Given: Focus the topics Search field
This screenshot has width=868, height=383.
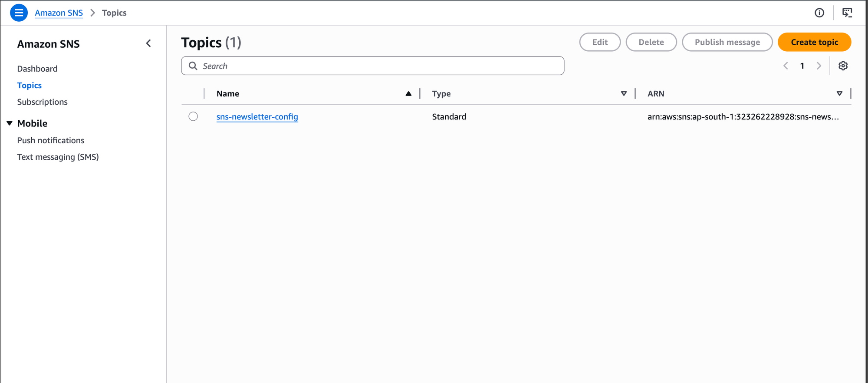Looking at the screenshot, I should 378,66.
